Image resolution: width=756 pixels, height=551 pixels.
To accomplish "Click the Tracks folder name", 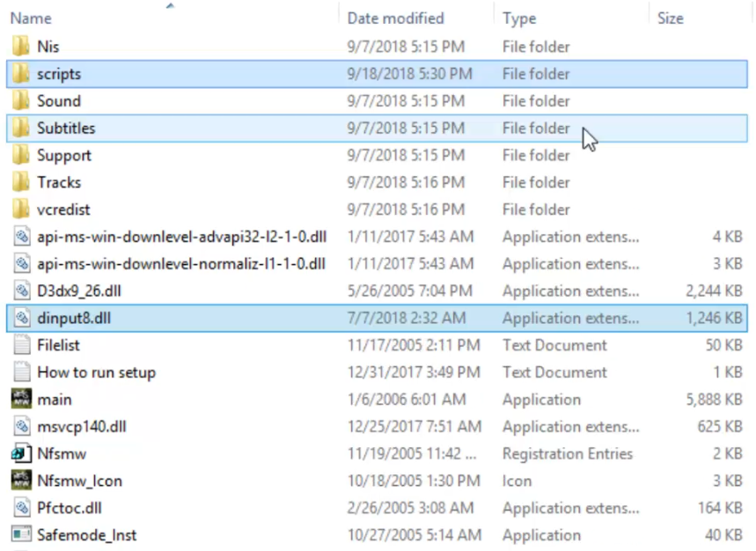I will click(59, 183).
